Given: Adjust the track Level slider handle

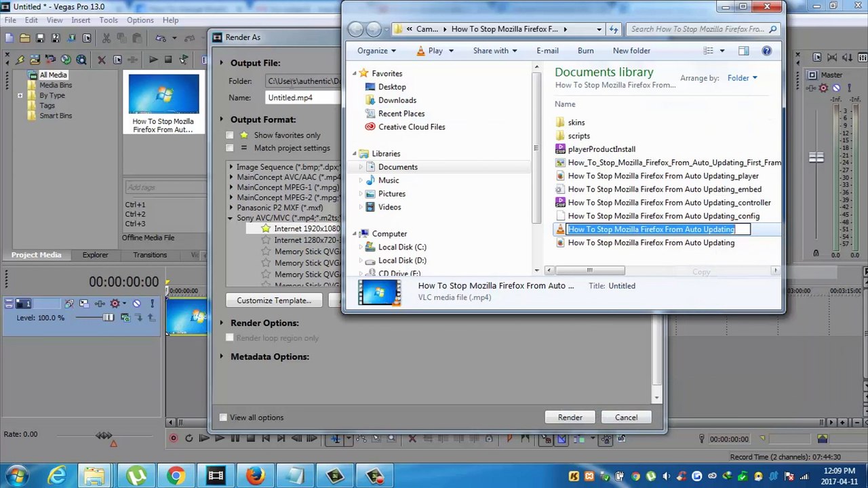Looking at the screenshot, I should (108, 317).
